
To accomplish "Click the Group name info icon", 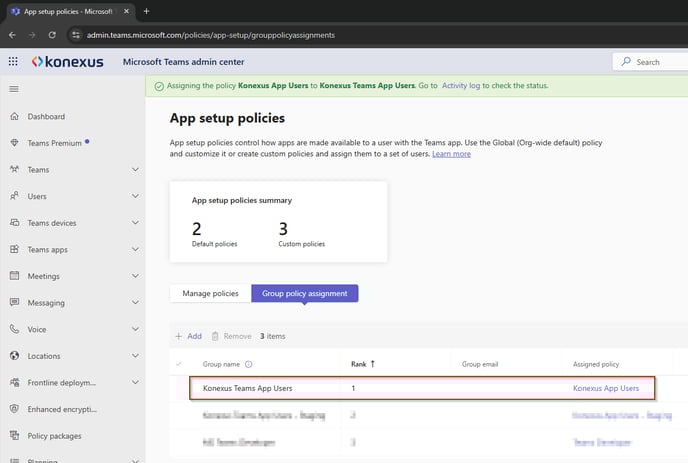I will click(x=248, y=364).
